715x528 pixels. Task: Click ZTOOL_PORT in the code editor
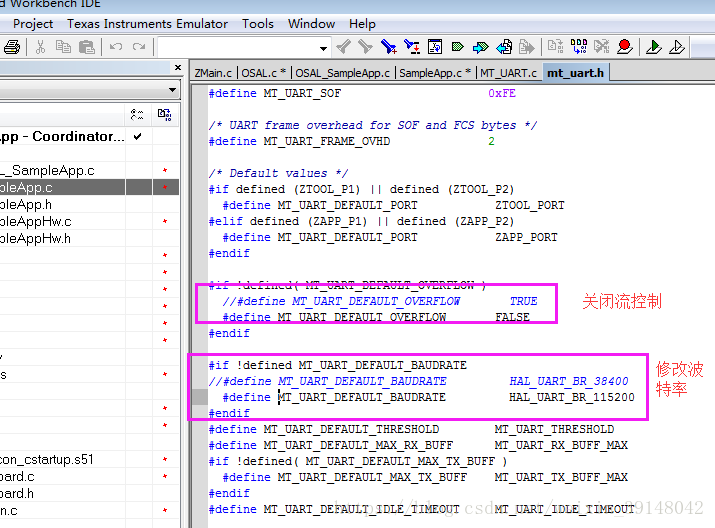(x=530, y=205)
